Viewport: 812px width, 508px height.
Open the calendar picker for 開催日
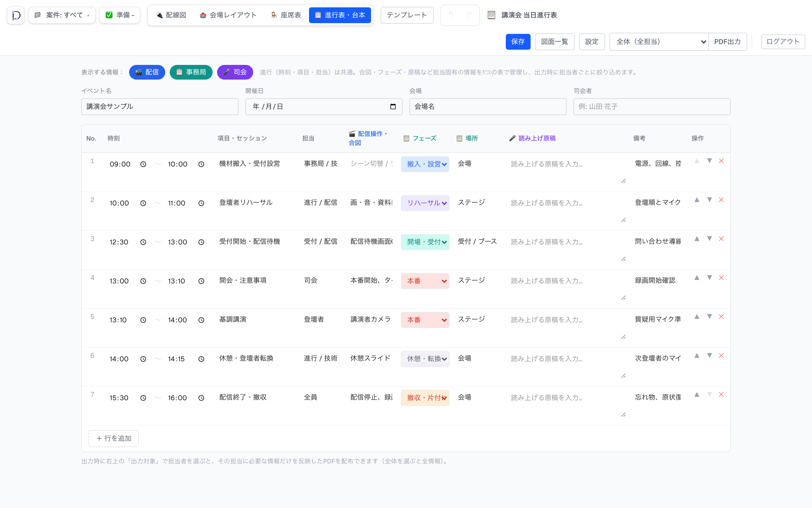point(393,106)
